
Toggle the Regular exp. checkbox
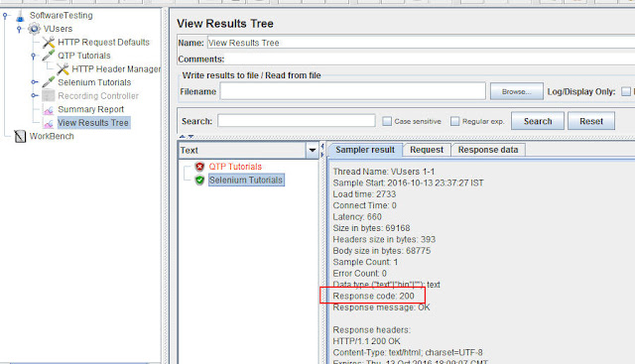coord(455,121)
